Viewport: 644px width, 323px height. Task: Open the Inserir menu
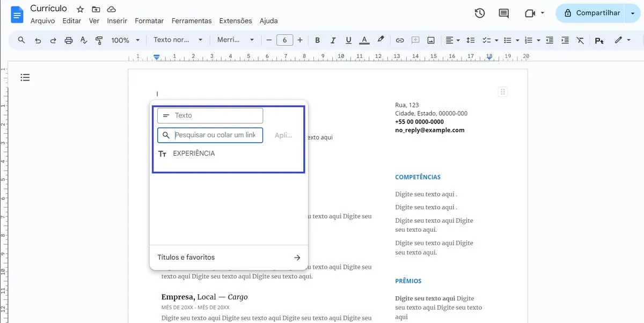tap(117, 20)
